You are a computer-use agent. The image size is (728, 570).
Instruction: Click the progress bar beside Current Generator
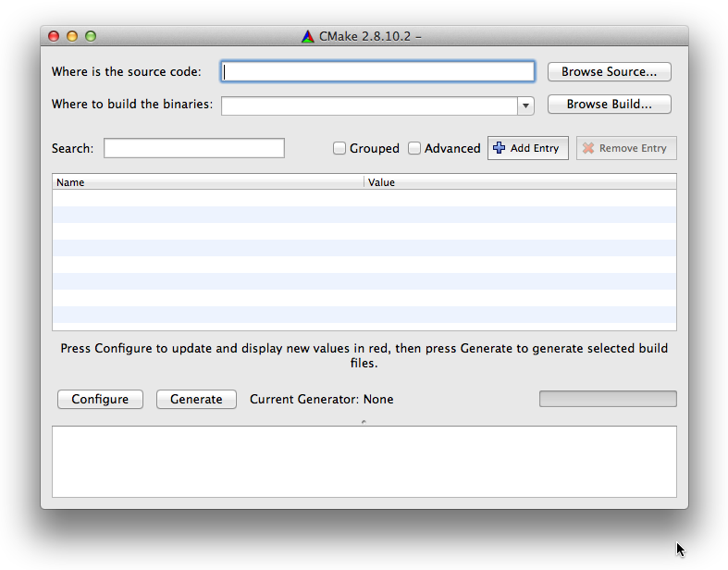coord(608,399)
